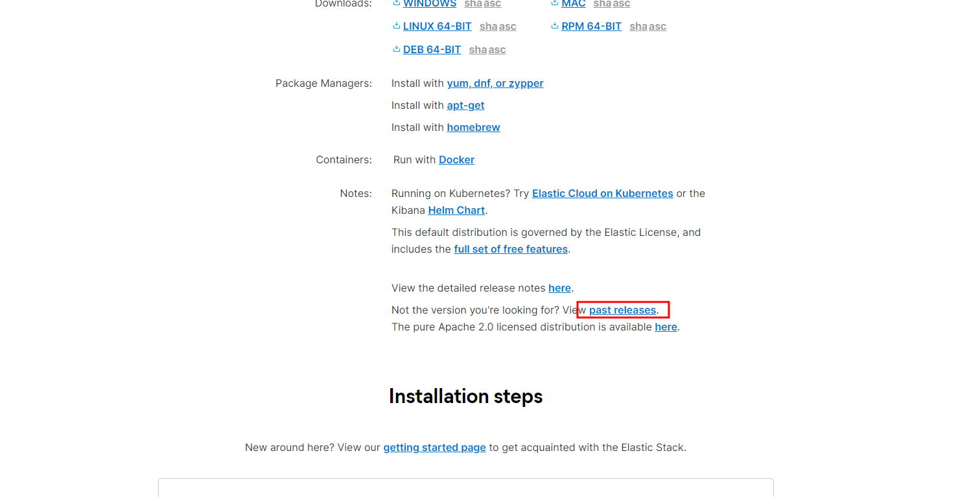Open the homebrew install instructions

click(474, 128)
